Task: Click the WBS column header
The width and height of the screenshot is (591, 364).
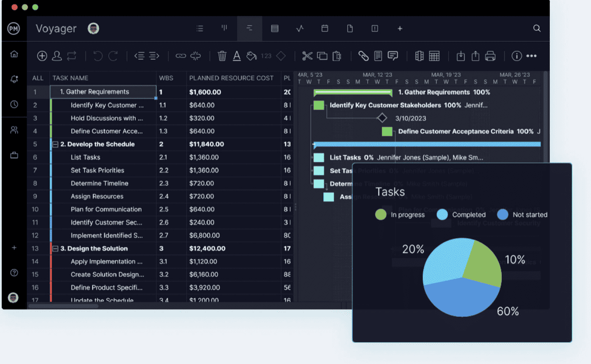Action: click(166, 78)
